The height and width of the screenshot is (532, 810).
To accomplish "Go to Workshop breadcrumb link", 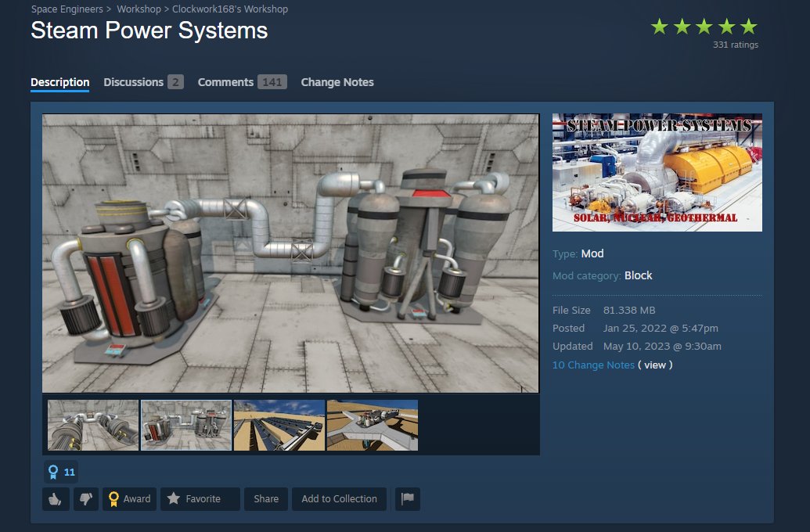I will point(139,9).
